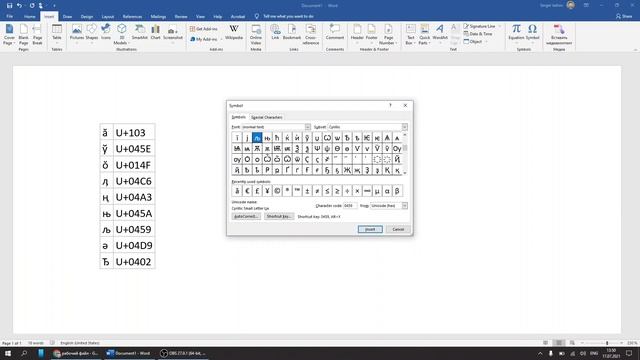Click the Share button
640x360 pixels.
[x=624, y=16]
